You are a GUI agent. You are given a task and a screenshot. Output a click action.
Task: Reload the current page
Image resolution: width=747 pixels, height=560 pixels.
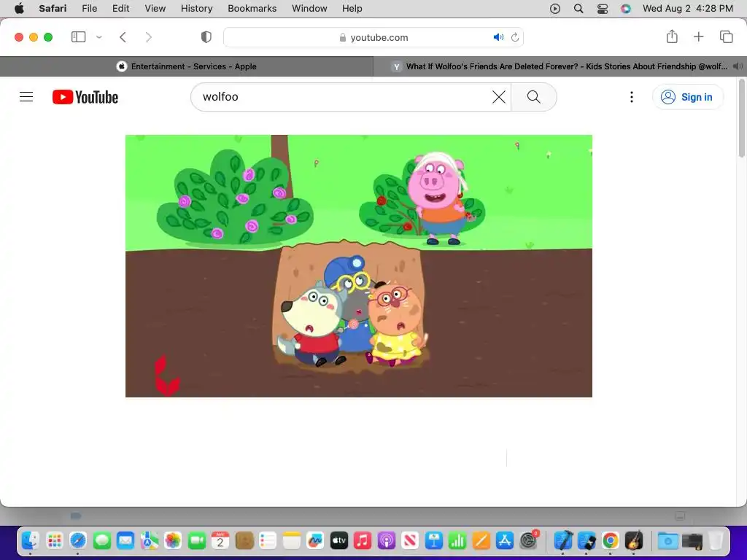click(515, 37)
